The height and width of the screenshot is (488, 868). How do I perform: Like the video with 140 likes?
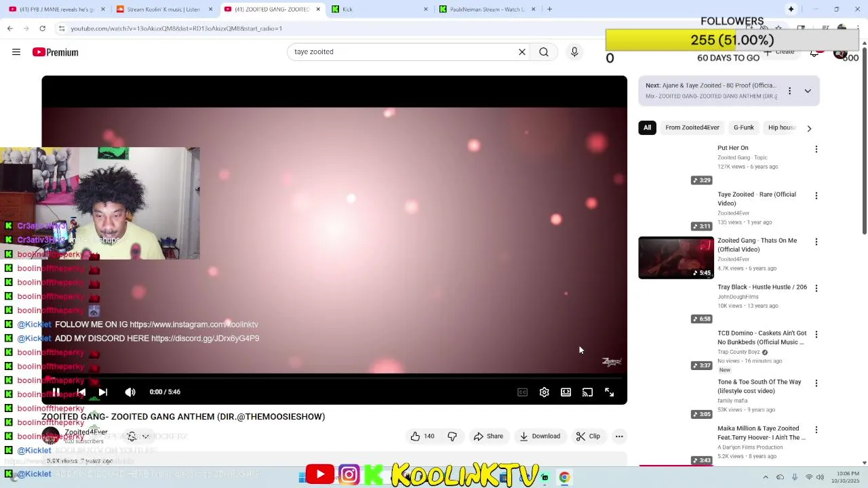point(422,436)
